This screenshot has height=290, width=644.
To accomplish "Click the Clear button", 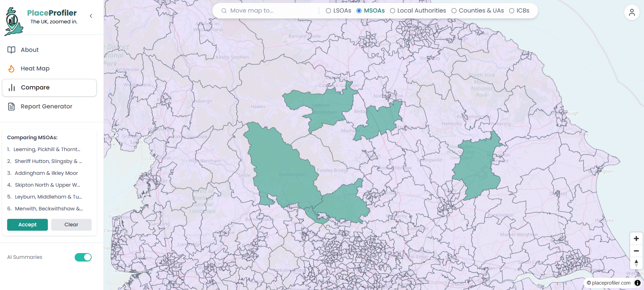I will (x=71, y=225).
